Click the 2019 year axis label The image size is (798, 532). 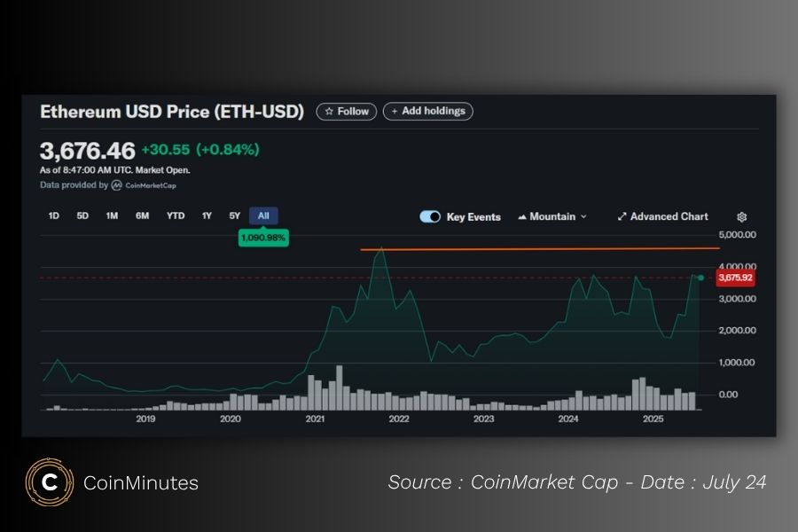tap(145, 419)
